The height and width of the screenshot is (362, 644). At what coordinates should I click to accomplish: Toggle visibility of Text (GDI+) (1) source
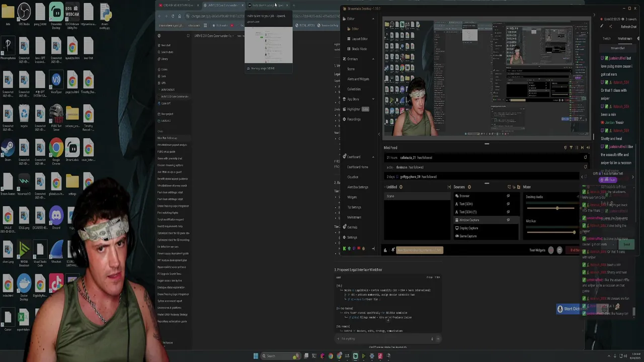[x=508, y=212]
